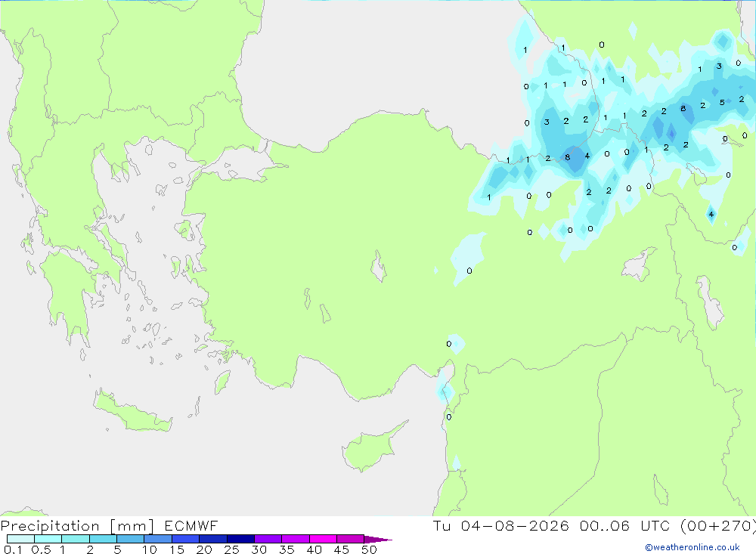Click the "ECMWF" model label
This screenshot has height=554, width=756.
(191, 525)
